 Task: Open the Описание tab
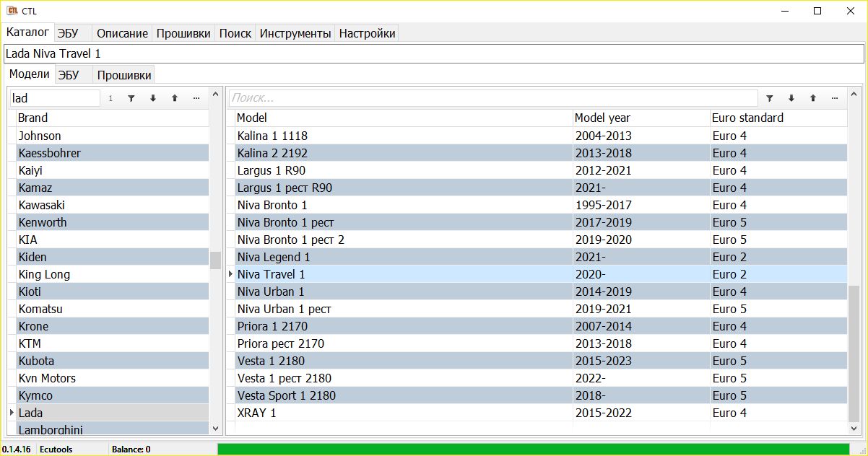tap(122, 33)
